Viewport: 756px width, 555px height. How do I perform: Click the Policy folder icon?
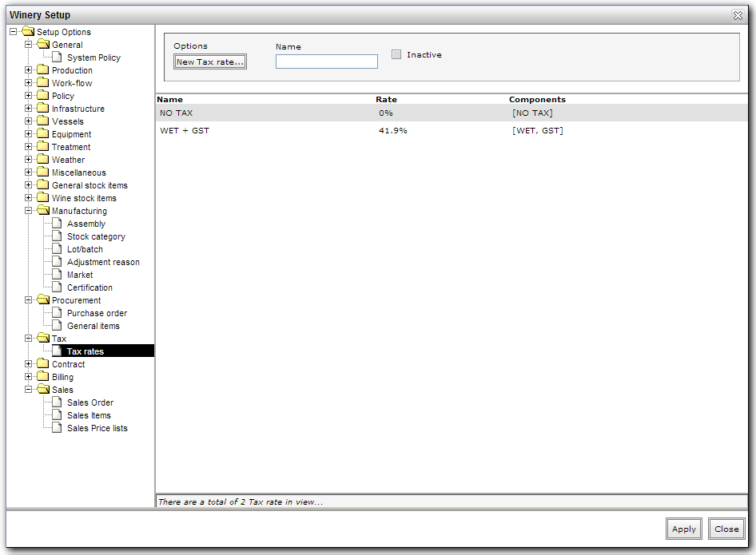point(43,95)
